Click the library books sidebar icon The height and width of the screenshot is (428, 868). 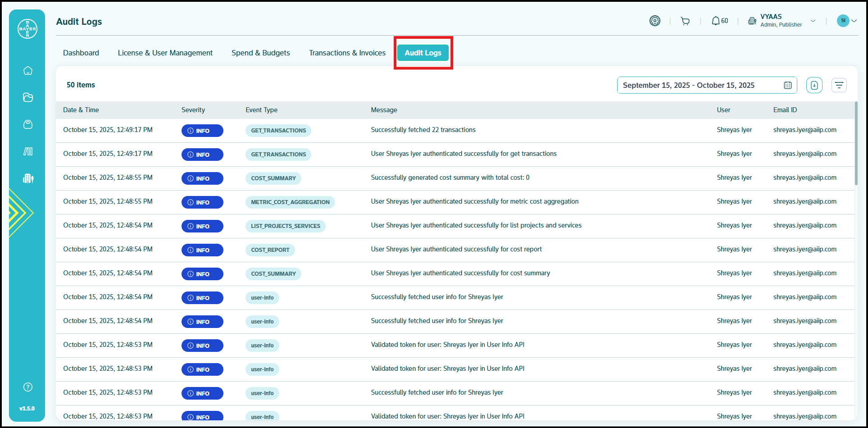tap(28, 151)
